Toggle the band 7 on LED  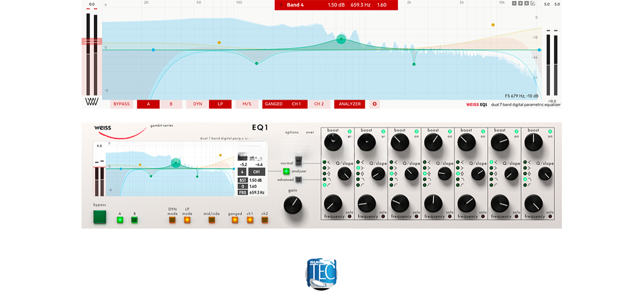tap(550, 131)
